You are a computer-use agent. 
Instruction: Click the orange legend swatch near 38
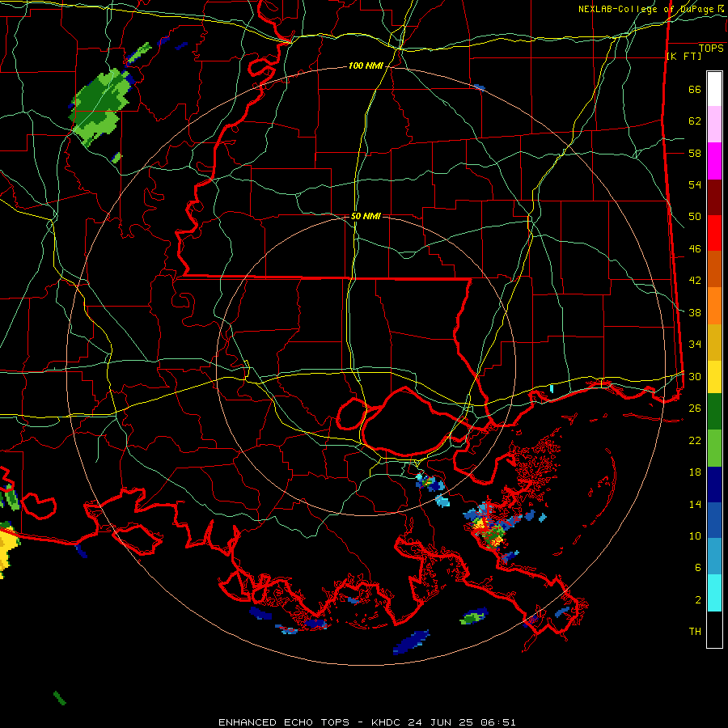click(714, 306)
